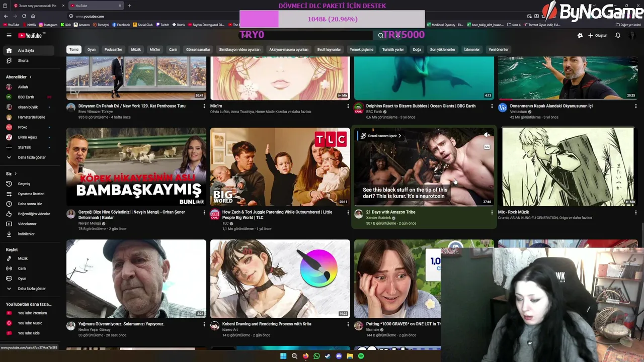The width and height of the screenshot is (644, 362).
Task: Open options menu for Kobeni Drawing video
Action: 348,324
